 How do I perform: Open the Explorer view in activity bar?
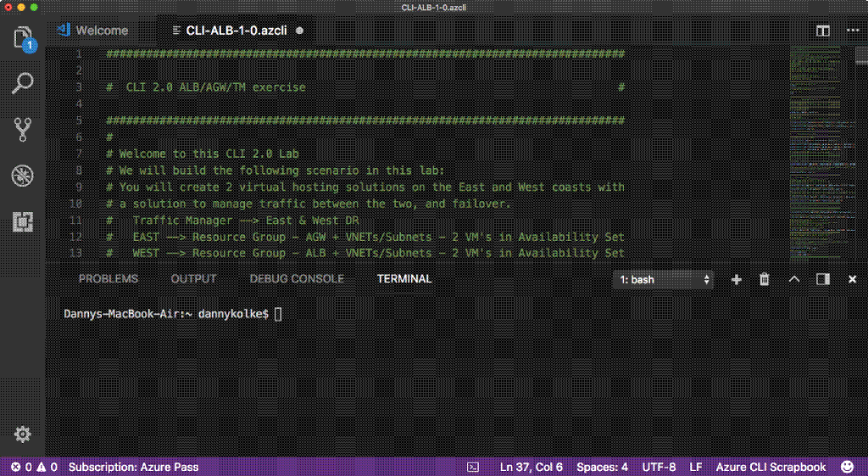(x=23, y=39)
